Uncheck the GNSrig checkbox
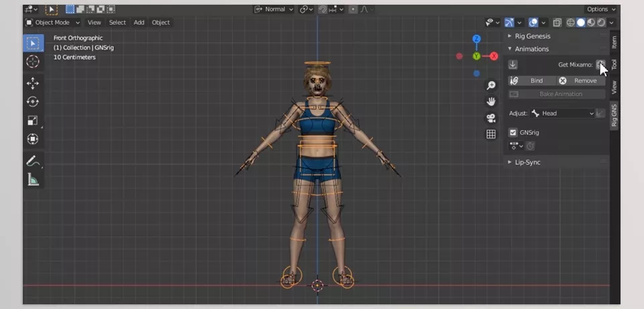The height and width of the screenshot is (309, 644). 513,133
